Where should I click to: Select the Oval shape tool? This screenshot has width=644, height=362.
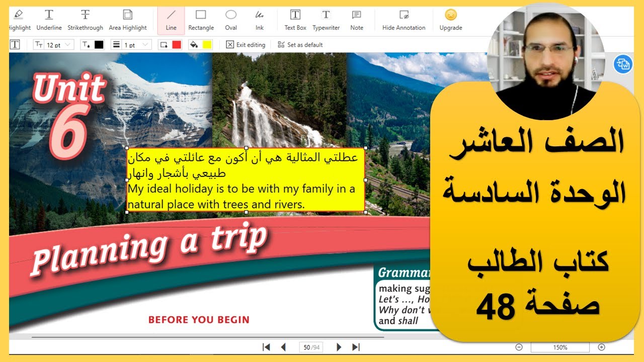tap(231, 20)
